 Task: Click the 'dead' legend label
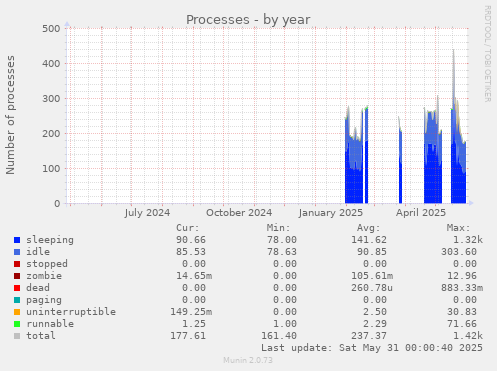coord(38,288)
